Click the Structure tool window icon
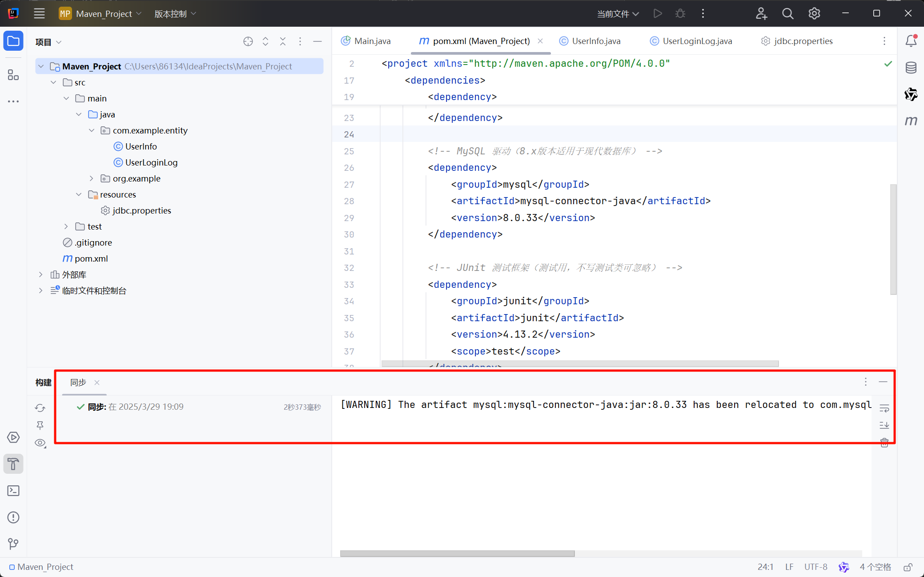Viewport: 924px width, 577px height. 13,75
